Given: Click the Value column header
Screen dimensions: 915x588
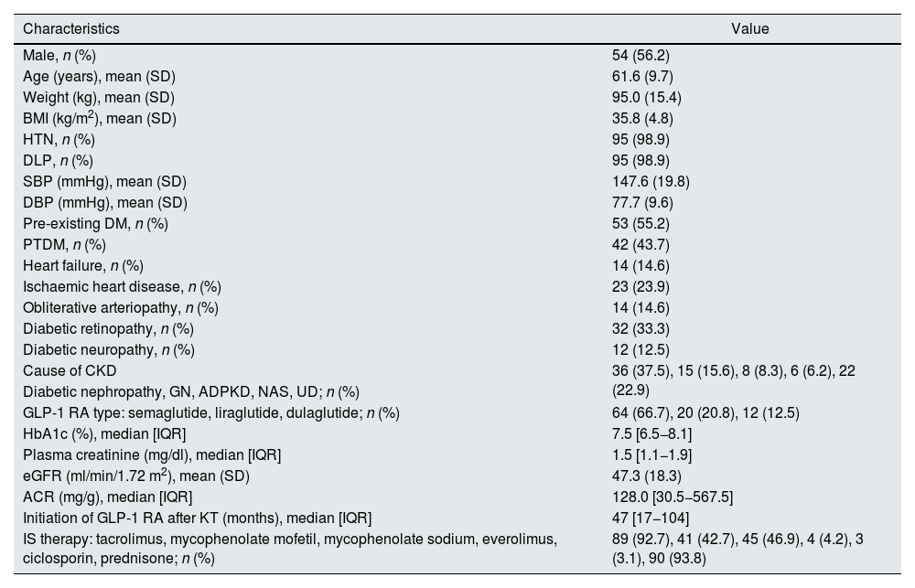Looking at the screenshot, I should coord(750,28).
